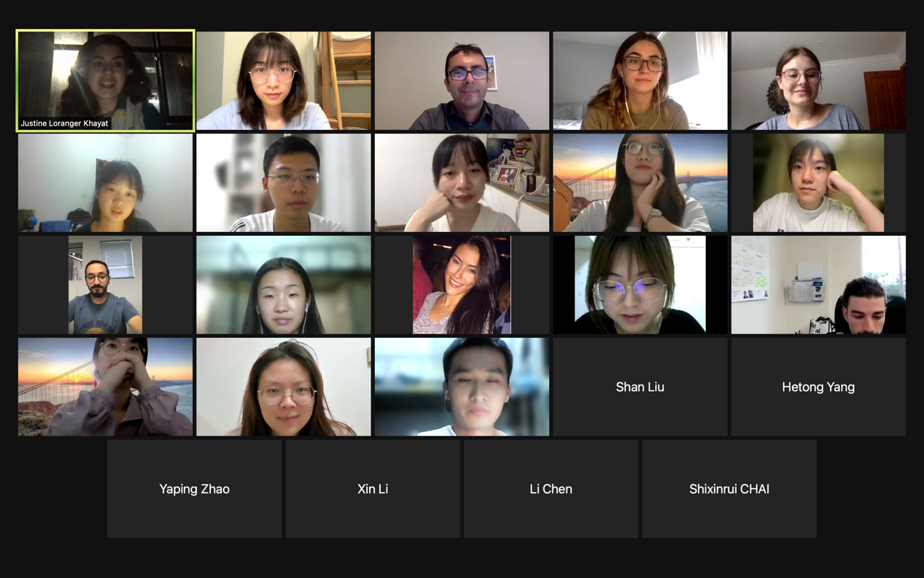Click the bearded man in True North shirt
Image resolution: width=924 pixels, height=578 pixels.
pos(105,285)
